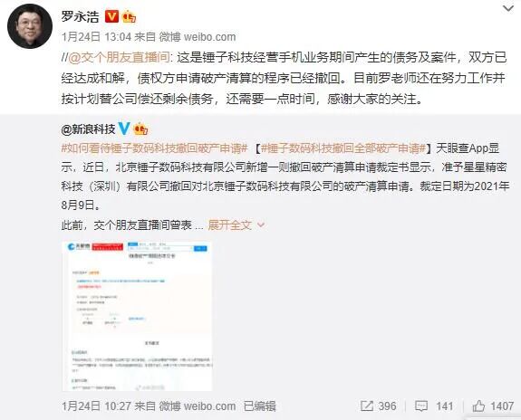The width and height of the screenshot is (521, 420).
Task: Open the @新浪科技 account link
Action: [88, 129]
